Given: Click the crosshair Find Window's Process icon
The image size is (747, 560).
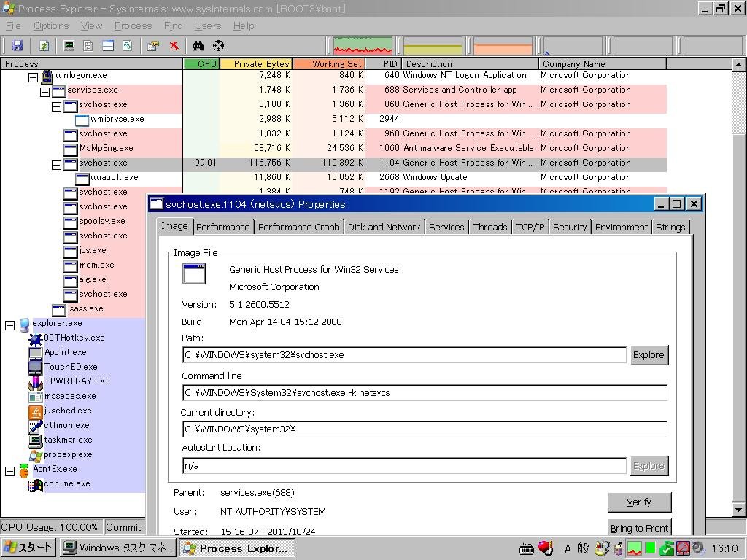Looking at the screenshot, I should [218, 46].
